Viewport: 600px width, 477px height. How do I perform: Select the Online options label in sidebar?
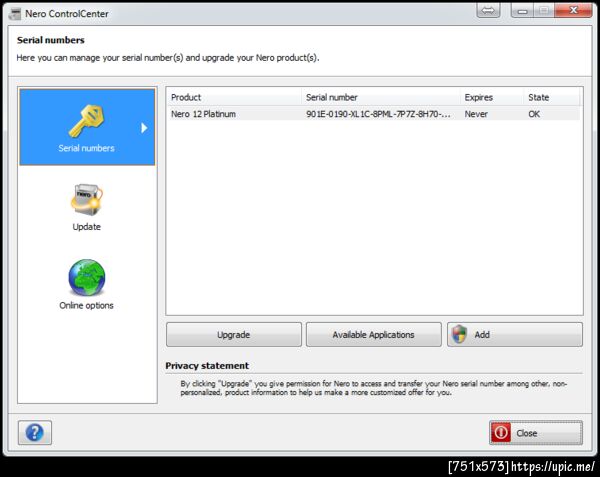click(86, 305)
